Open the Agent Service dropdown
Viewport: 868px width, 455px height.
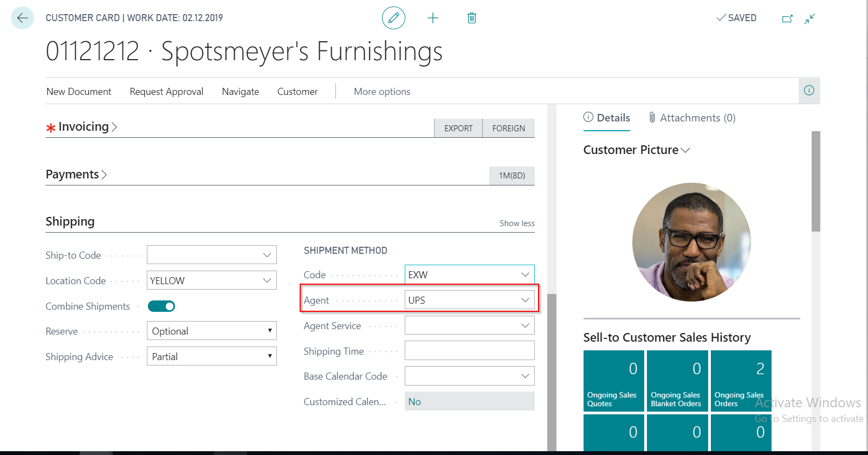[x=524, y=325]
